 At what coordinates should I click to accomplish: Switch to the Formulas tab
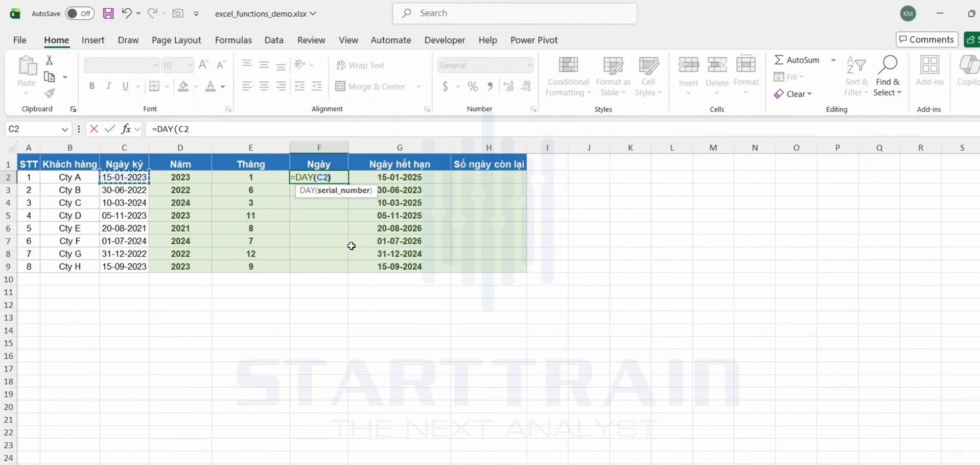tap(233, 40)
